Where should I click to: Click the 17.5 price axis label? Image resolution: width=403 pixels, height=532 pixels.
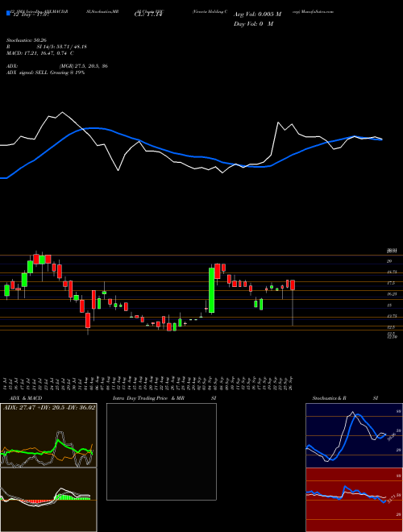(x=391, y=283)
